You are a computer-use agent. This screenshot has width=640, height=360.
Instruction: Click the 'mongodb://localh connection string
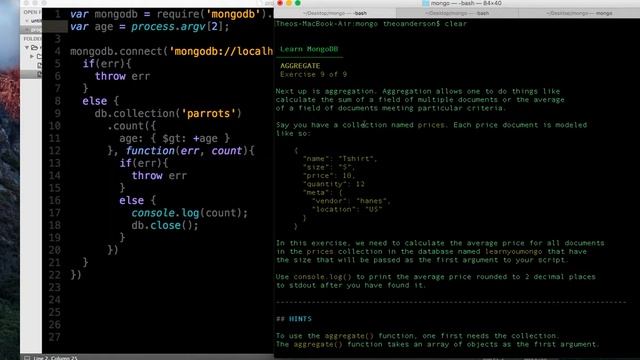pyautogui.click(x=221, y=51)
